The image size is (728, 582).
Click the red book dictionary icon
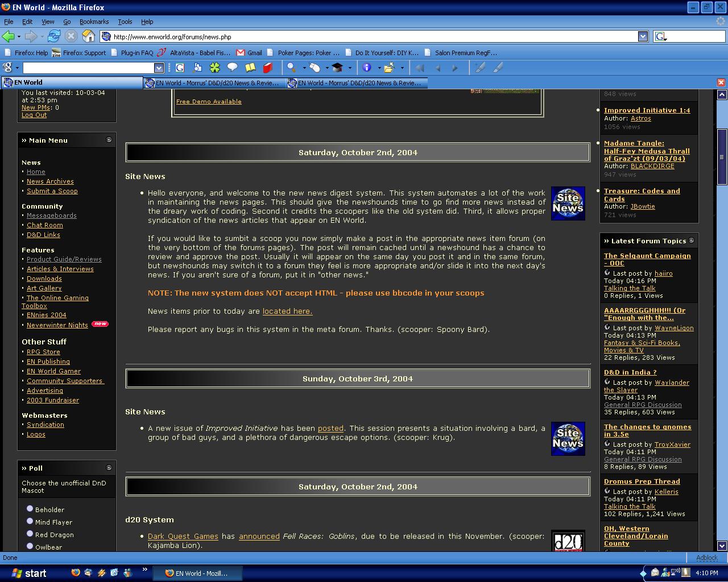[267, 68]
